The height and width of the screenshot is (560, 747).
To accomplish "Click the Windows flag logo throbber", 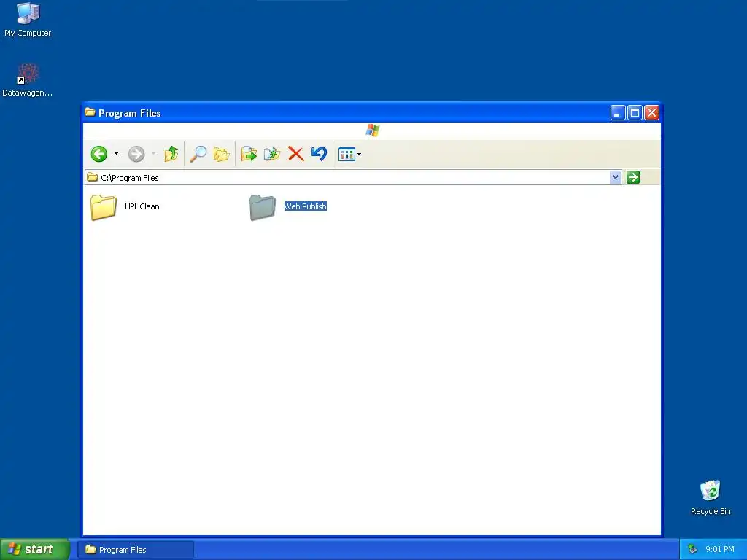I will coord(373,130).
